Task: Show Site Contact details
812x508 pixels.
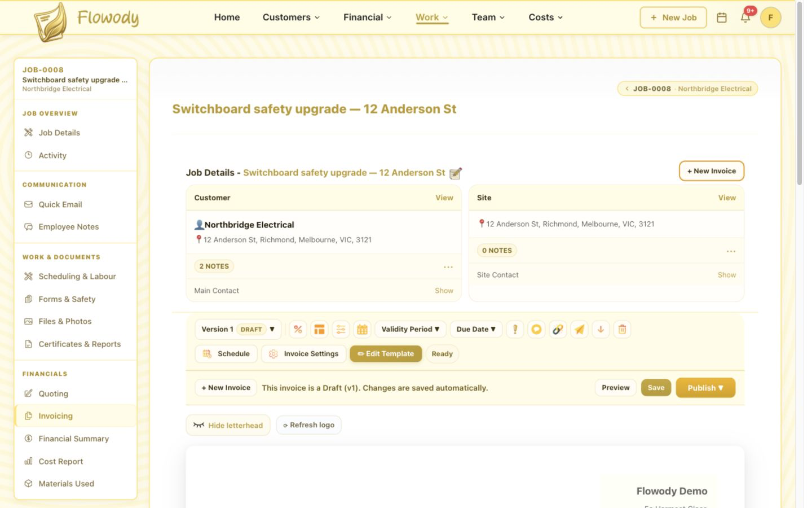Action: [x=726, y=275]
